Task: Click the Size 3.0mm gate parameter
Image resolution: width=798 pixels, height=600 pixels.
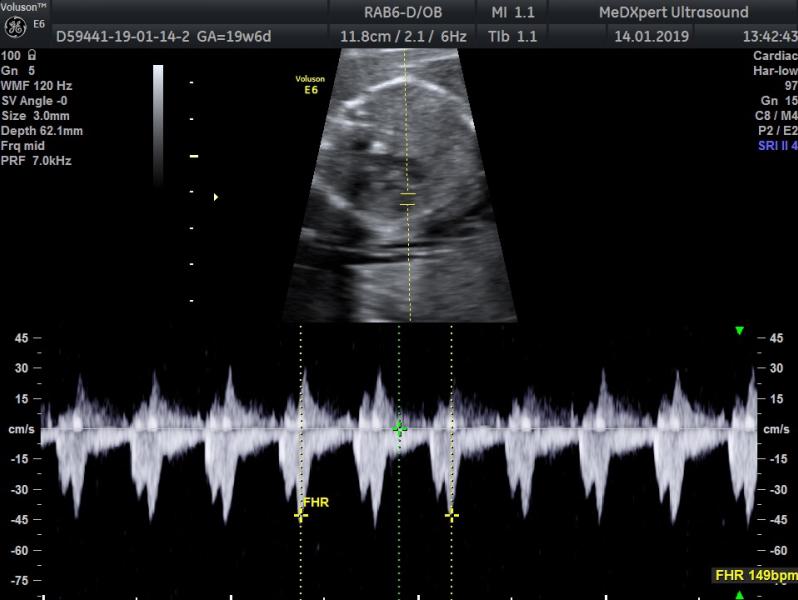Action: pos(35,116)
